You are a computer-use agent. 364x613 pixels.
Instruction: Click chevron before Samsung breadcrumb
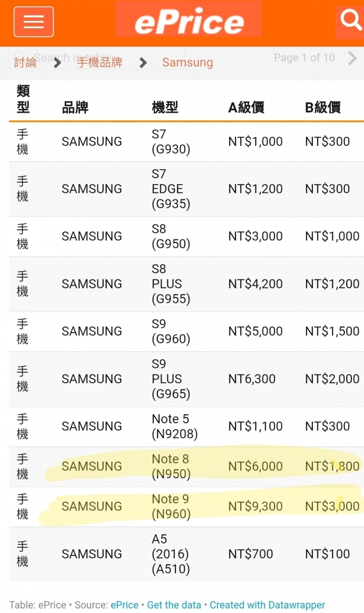click(x=143, y=63)
